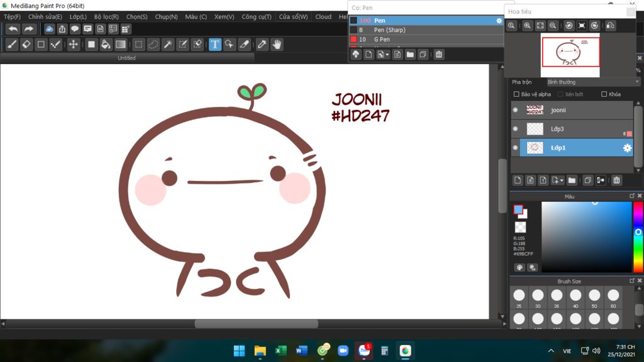
Task: Open File Explorer from the taskbar
Action: tap(260, 351)
